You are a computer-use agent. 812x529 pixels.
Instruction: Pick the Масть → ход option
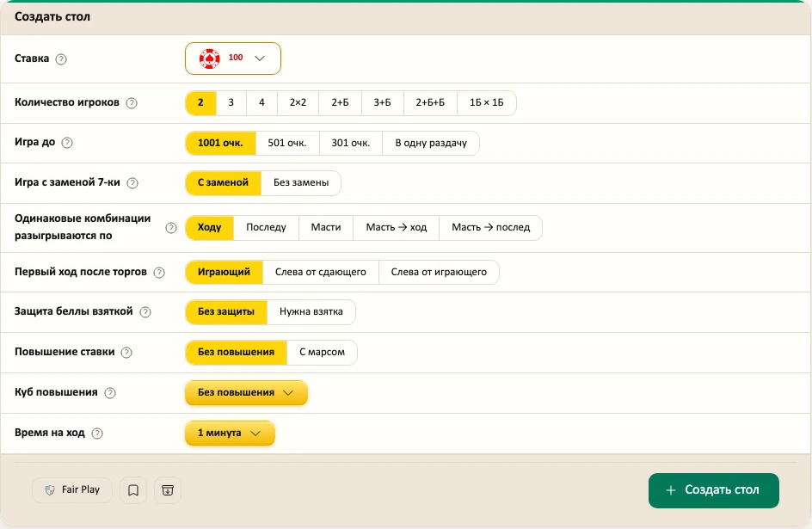point(397,227)
